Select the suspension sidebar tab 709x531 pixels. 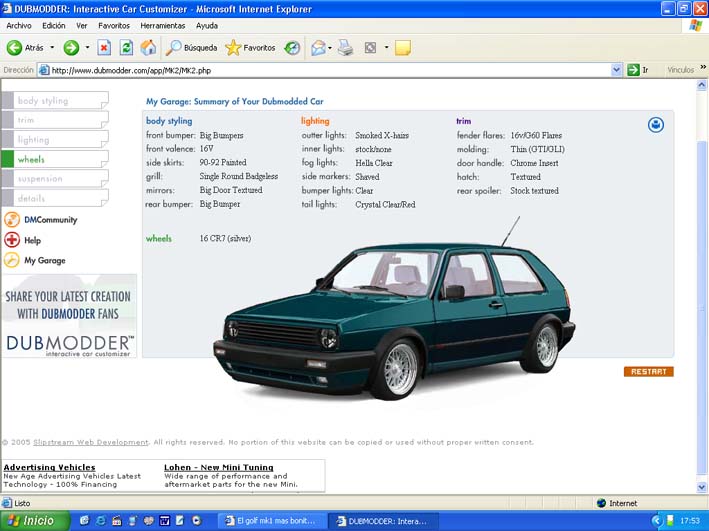tap(55, 179)
